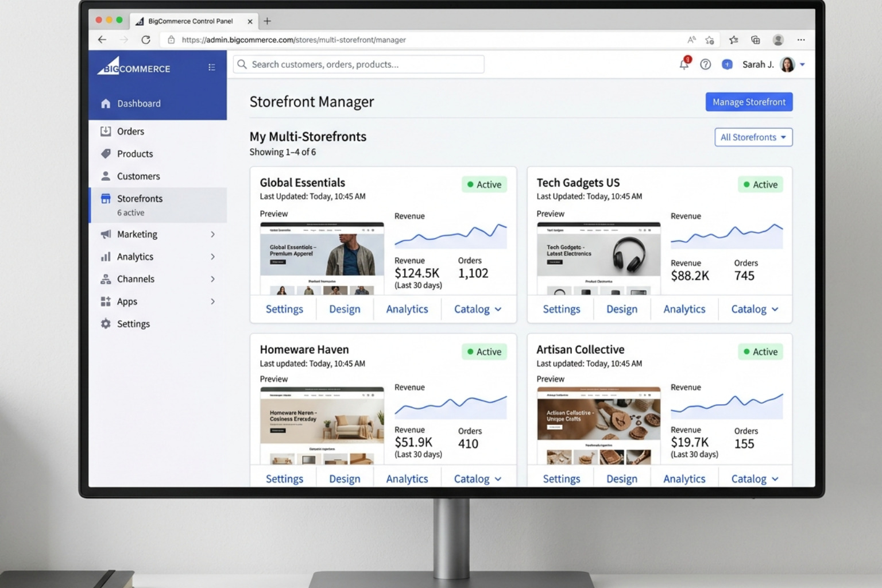
Task: Click the blue plus circle icon
Action: click(x=727, y=64)
